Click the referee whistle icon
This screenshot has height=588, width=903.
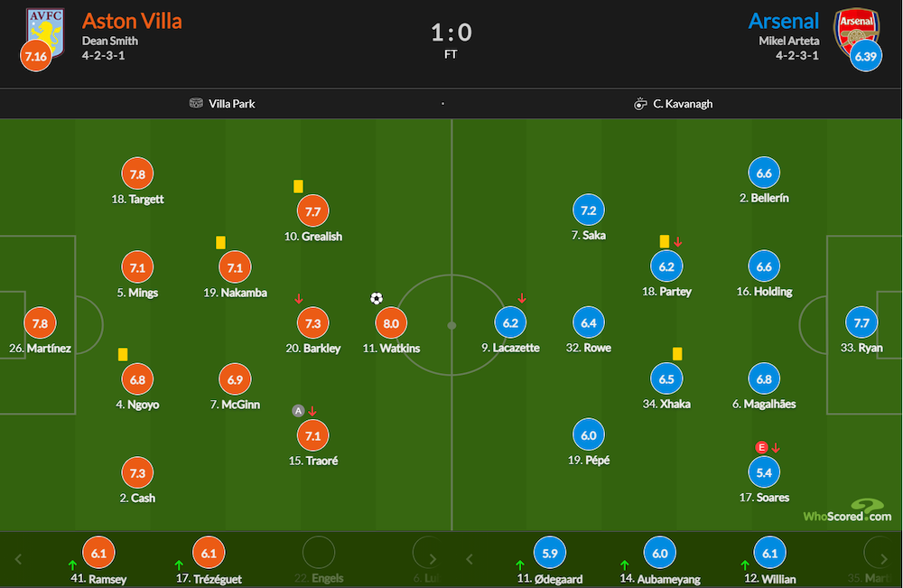(x=640, y=104)
